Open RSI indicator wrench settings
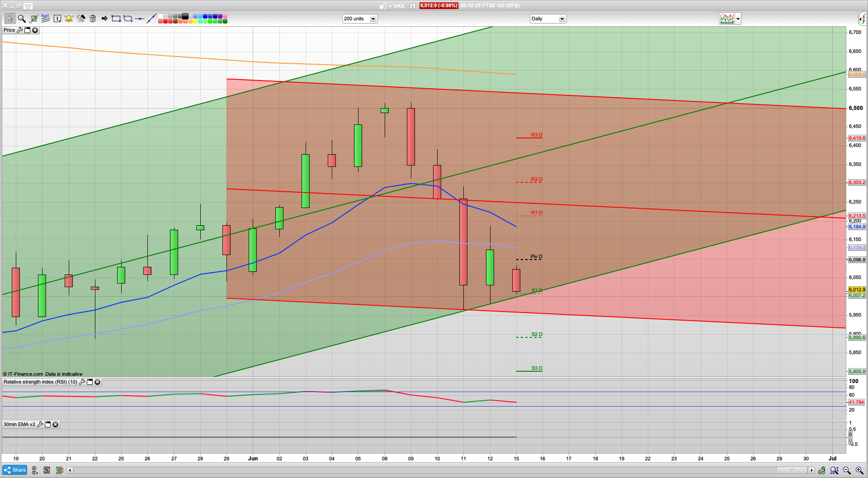 pyautogui.click(x=82, y=382)
